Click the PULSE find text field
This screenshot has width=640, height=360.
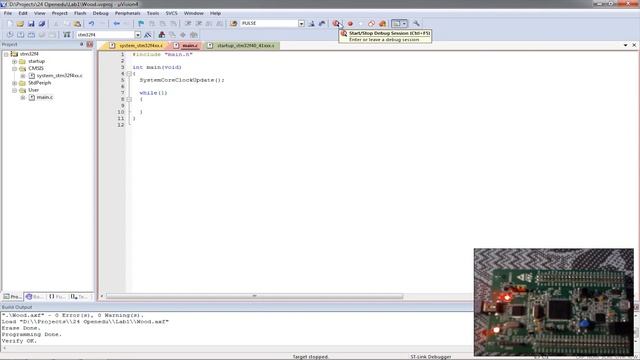269,24
